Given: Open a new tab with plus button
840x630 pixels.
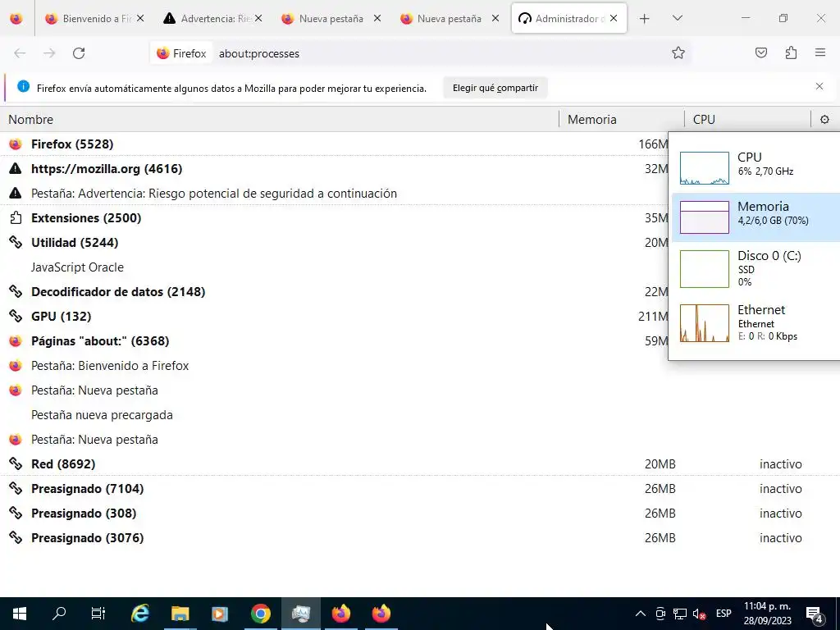Looking at the screenshot, I should pos(645,19).
